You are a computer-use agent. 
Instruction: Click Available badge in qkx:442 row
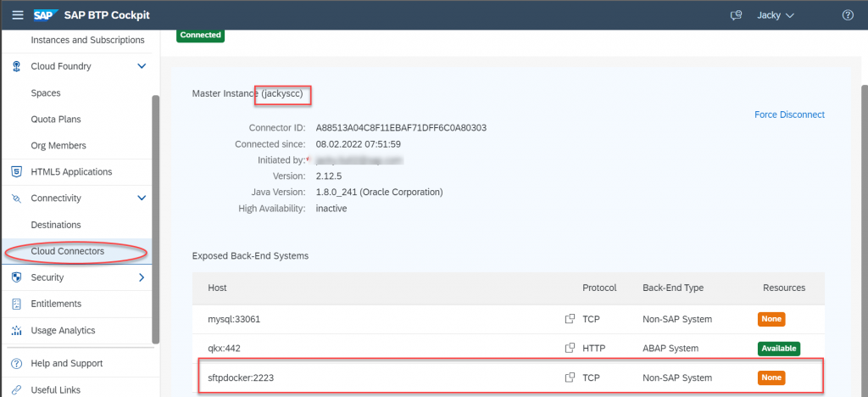[779, 349]
